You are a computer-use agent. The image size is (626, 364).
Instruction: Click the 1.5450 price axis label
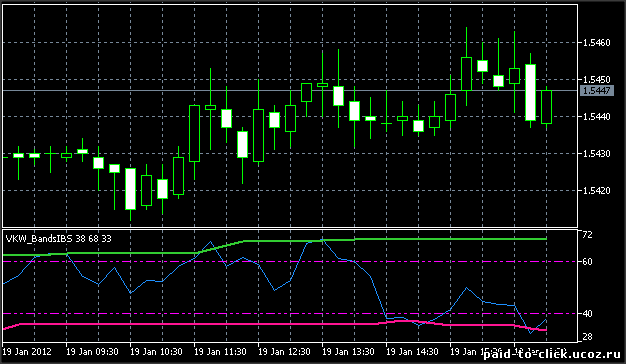(596, 80)
